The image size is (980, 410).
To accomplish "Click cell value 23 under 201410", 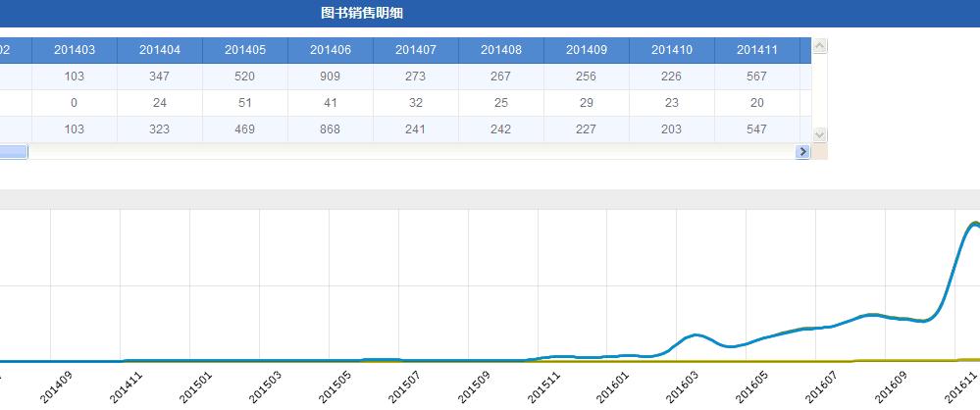I will click(671, 102).
